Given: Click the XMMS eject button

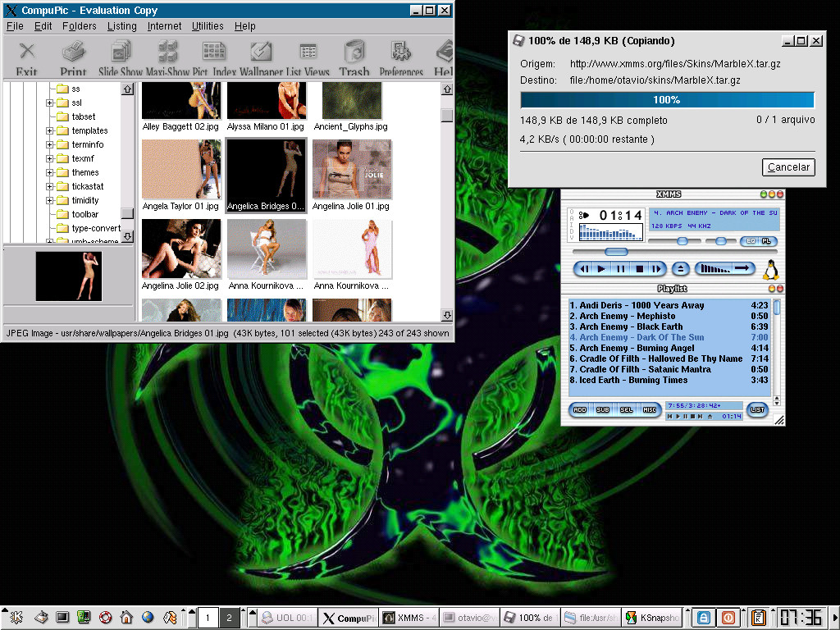Looking at the screenshot, I should [680, 269].
